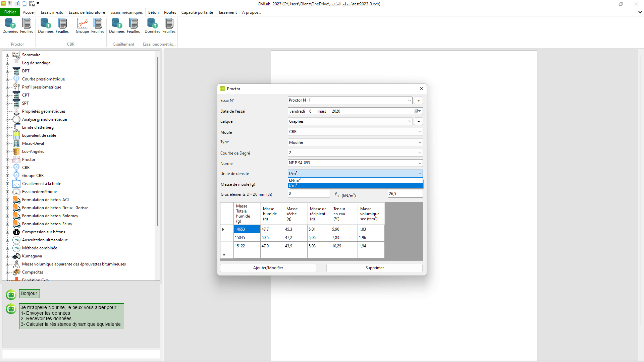Open the Essai N° dropdown

pos(409,101)
